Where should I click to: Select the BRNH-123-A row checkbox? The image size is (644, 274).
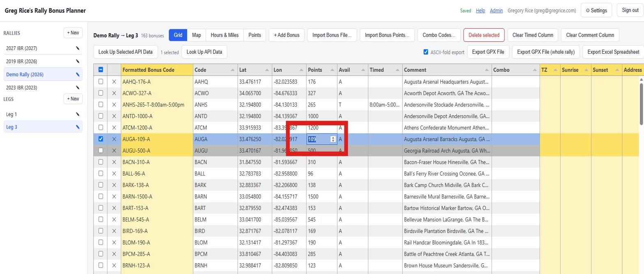tap(101, 265)
